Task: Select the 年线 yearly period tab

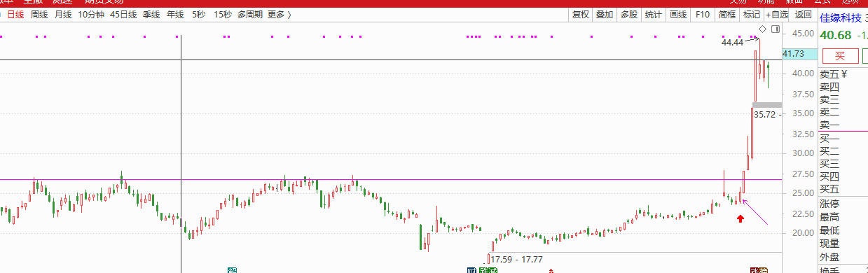Action: click(174, 14)
